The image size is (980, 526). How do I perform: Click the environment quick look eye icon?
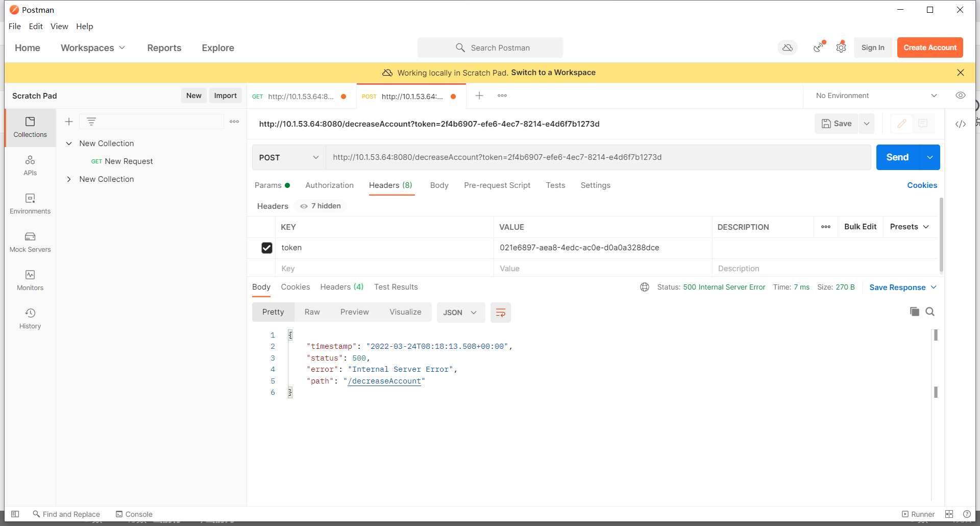(961, 95)
